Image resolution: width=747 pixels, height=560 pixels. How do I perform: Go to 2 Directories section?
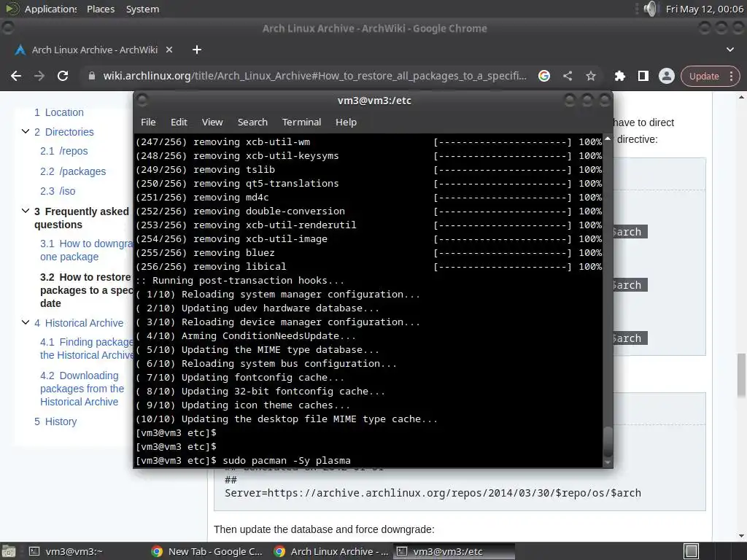(64, 132)
